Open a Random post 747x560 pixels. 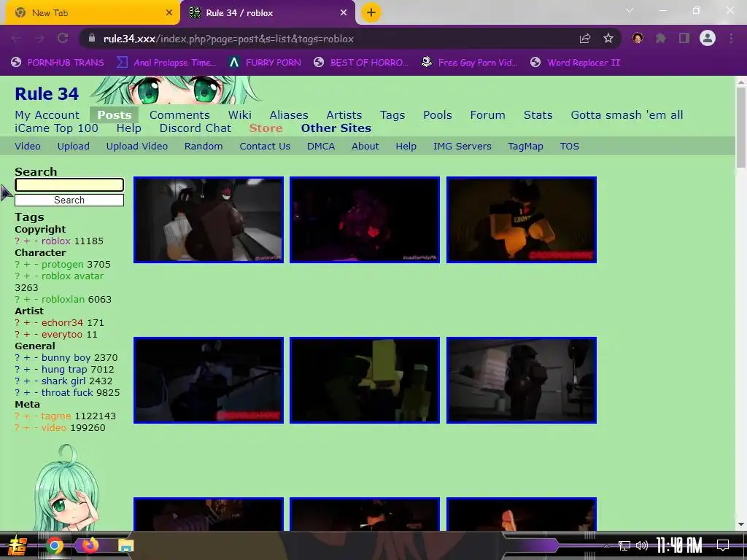(204, 146)
